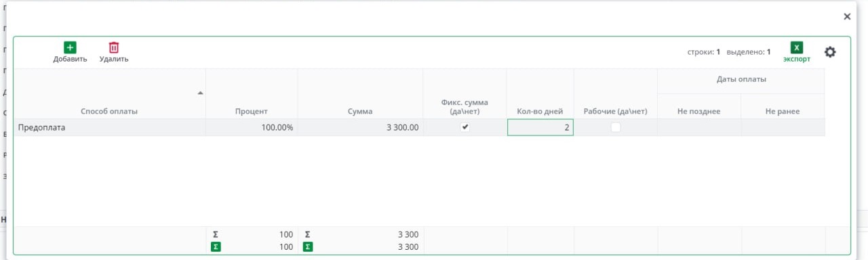Sort by the Процент column header
The width and height of the screenshot is (868, 260).
(x=252, y=111)
